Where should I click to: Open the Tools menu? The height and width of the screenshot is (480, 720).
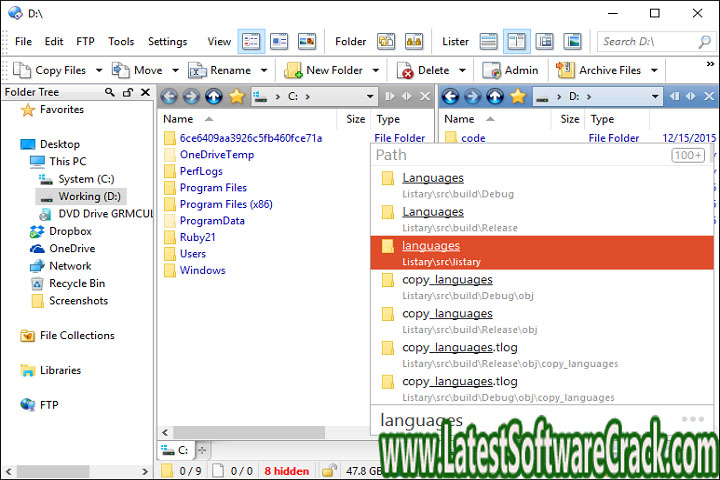[121, 41]
